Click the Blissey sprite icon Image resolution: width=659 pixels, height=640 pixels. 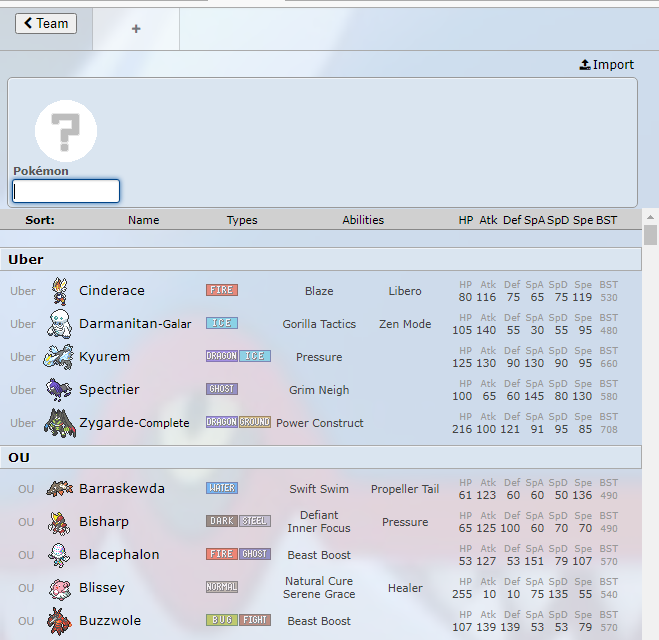coord(60,588)
